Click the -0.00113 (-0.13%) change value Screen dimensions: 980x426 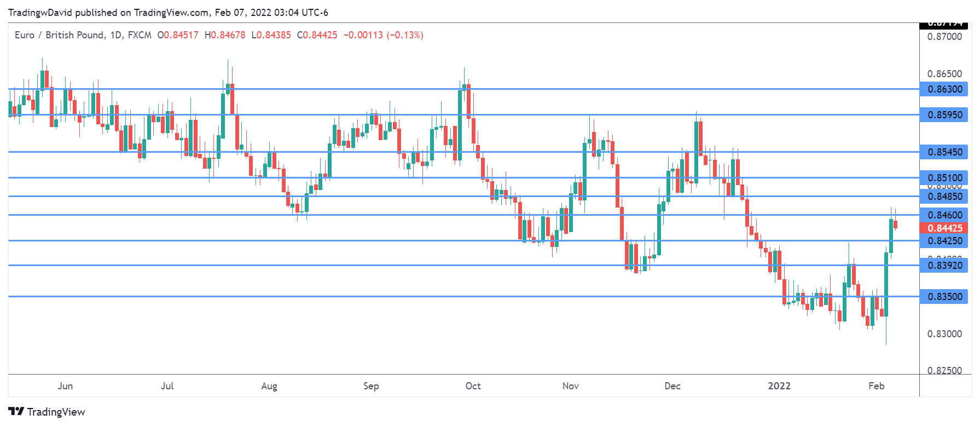(x=383, y=35)
